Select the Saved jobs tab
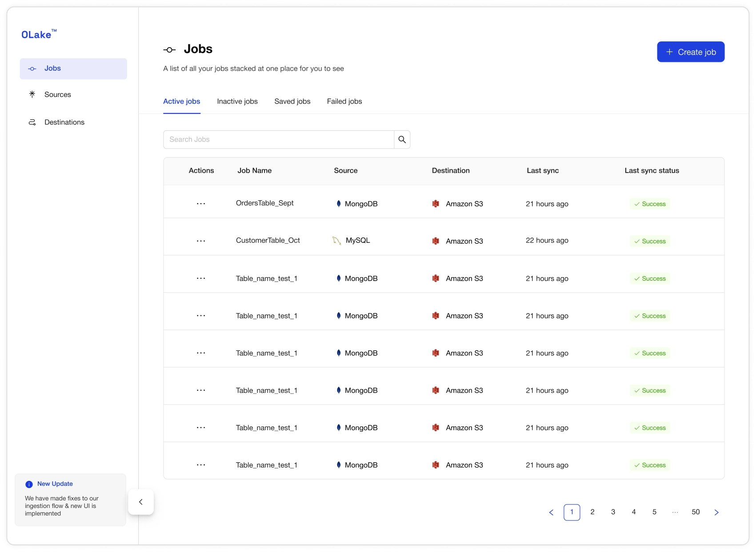The image size is (756, 552). tap(292, 101)
